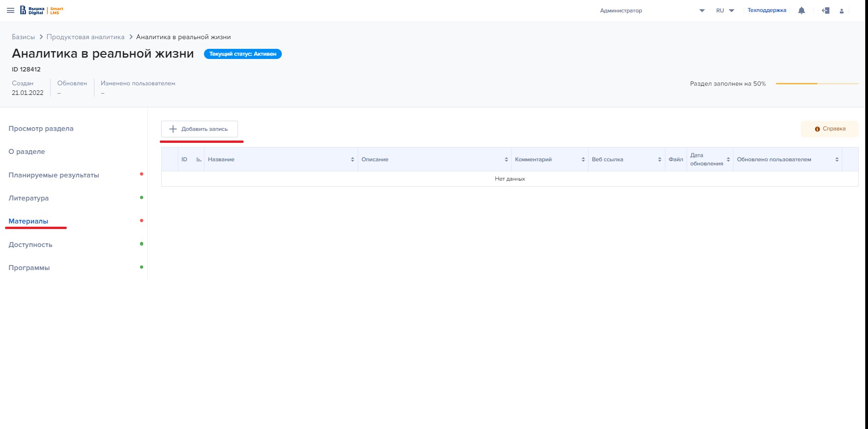Sort table by Название column
Screen dimensions: 868x429
[x=352, y=159]
